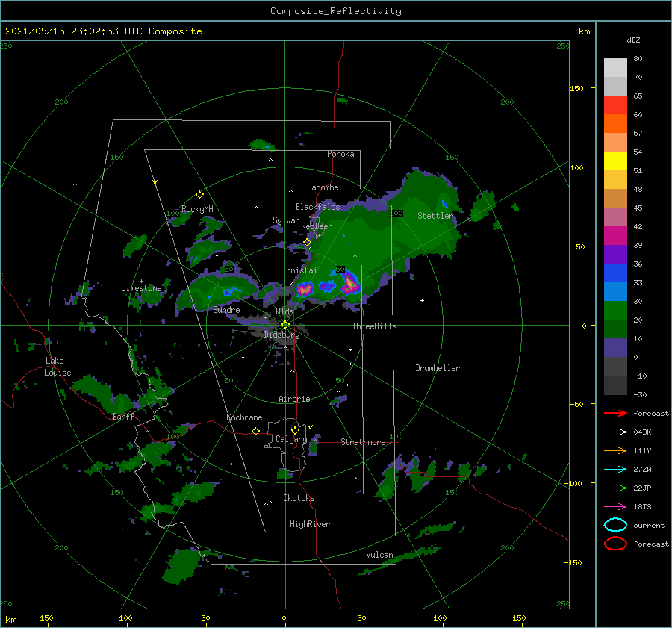Click the dBZ legend heading
The width and height of the screenshot is (672, 628).
[633, 40]
